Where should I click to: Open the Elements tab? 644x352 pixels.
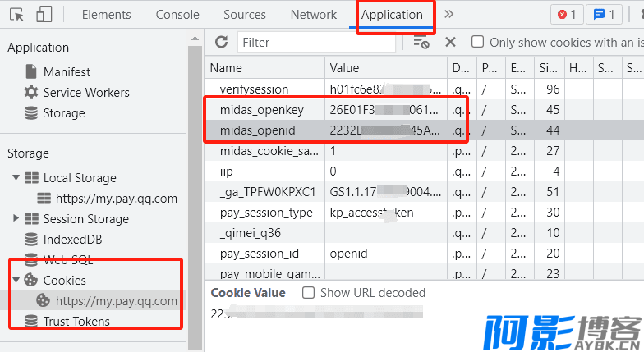point(107,15)
